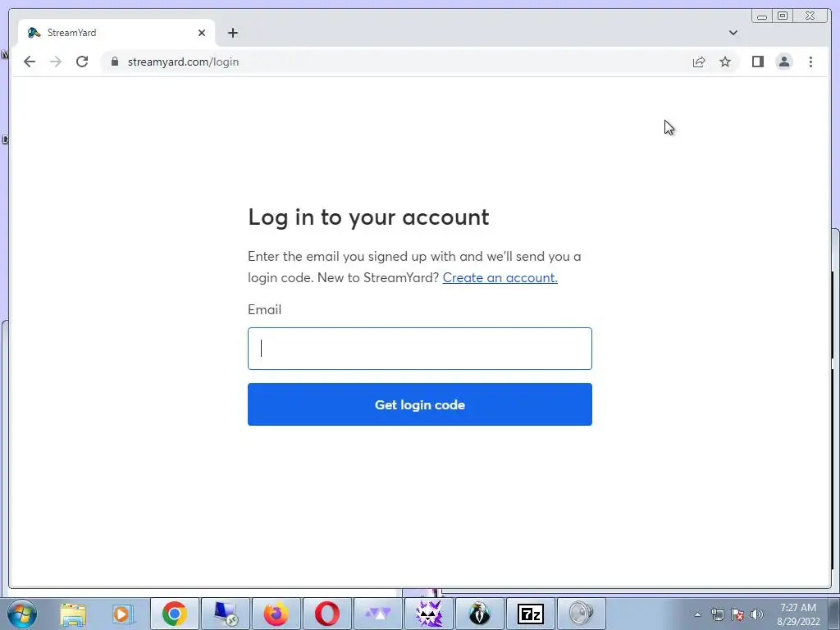This screenshot has height=630, width=840.
Task: Close the StreamYard tab
Action: click(x=202, y=33)
